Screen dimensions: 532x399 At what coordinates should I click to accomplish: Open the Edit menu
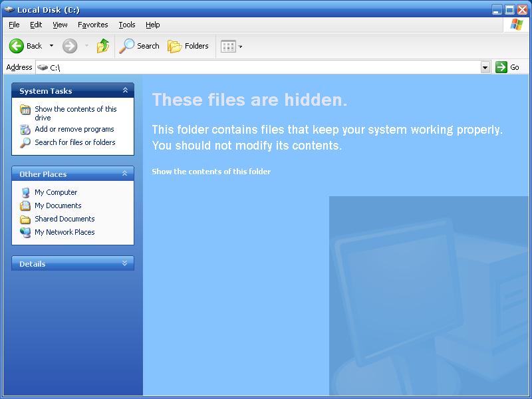36,25
